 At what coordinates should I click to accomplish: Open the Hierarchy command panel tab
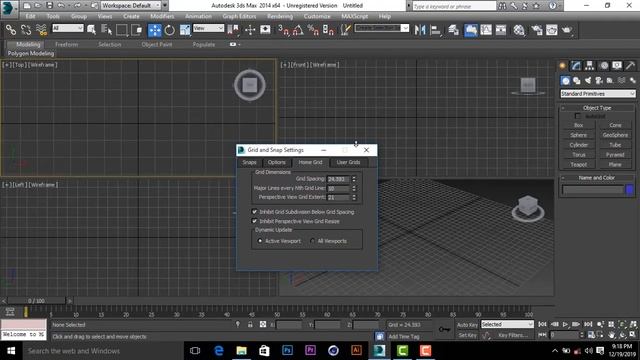[x=589, y=65]
